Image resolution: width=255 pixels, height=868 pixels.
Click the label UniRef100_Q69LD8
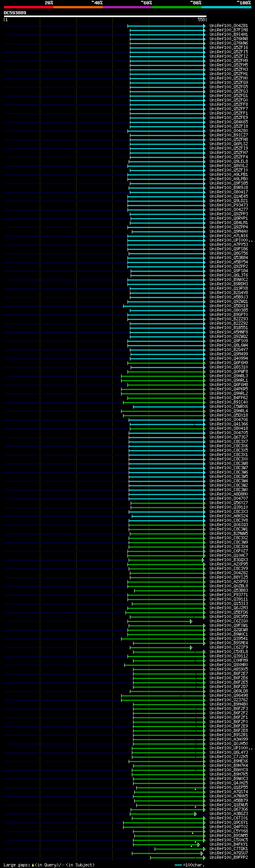(x=229, y=691)
